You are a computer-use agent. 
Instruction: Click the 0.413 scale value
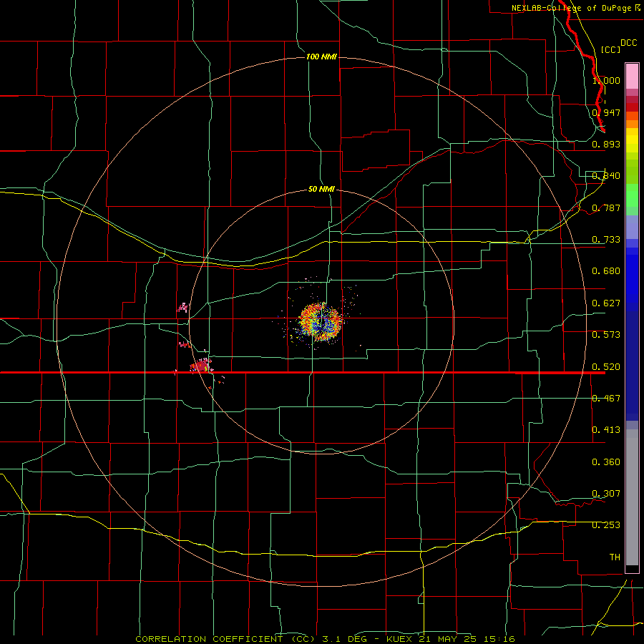[x=606, y=430]
